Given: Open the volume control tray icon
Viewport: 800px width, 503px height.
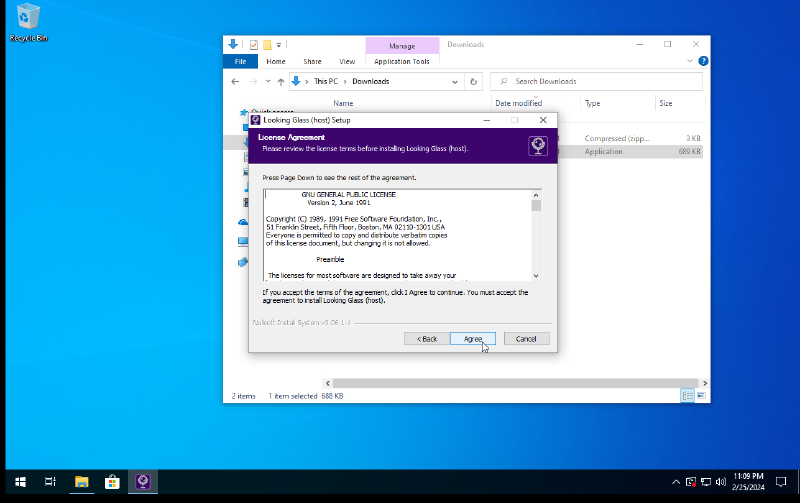Looking at the screenshot, I should click(x=720, y=482).
